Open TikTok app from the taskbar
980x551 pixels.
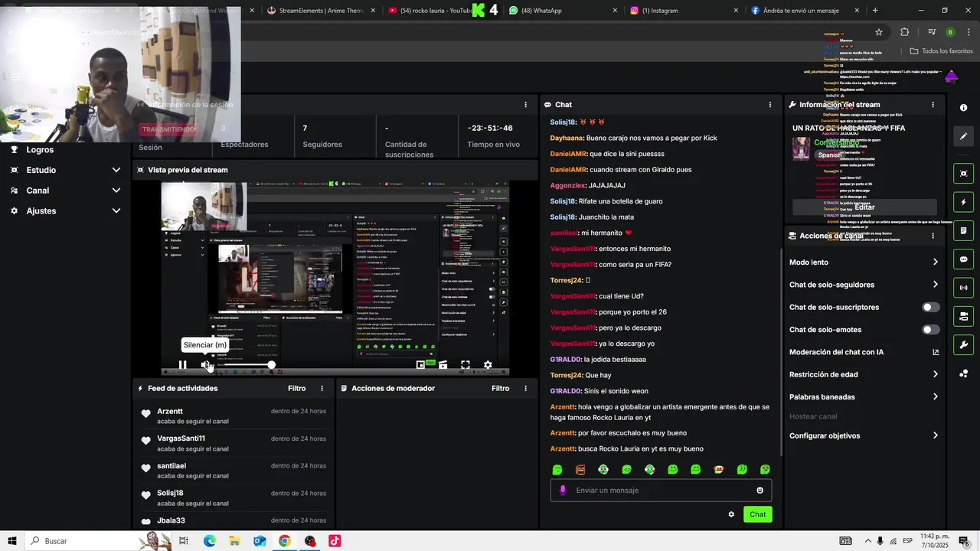click(335, 541)
